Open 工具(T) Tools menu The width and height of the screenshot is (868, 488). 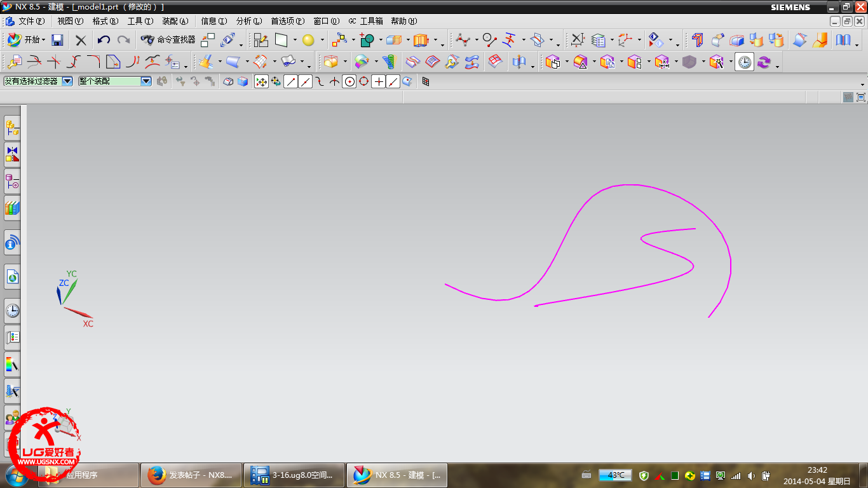pos(140,21)
